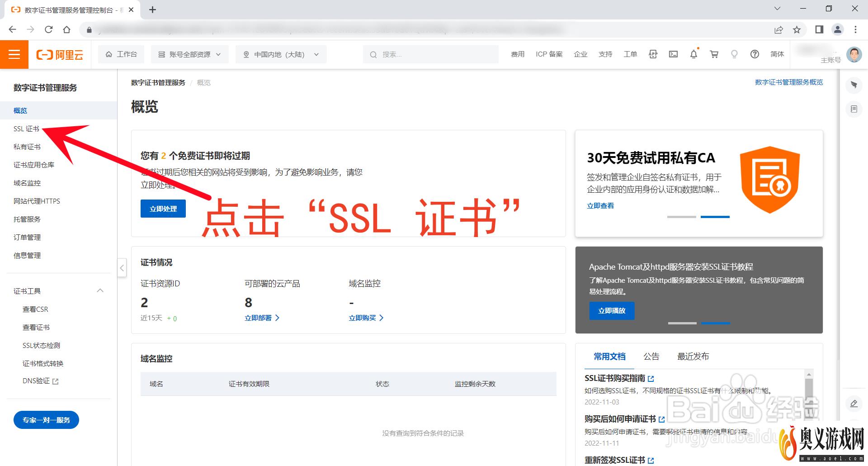Reload the page
This screenshot has width=868, height=466.
pyautogui.click(x=48, y=29)
